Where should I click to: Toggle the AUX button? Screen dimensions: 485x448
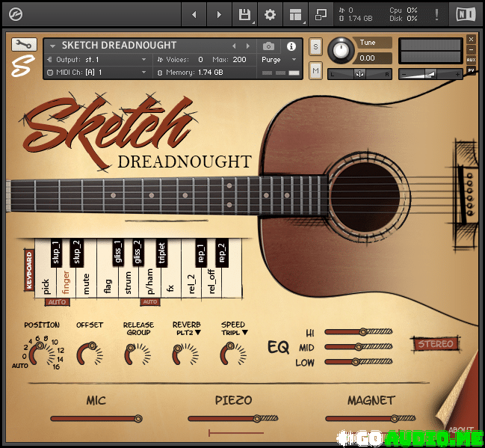[x=471, y=60]
